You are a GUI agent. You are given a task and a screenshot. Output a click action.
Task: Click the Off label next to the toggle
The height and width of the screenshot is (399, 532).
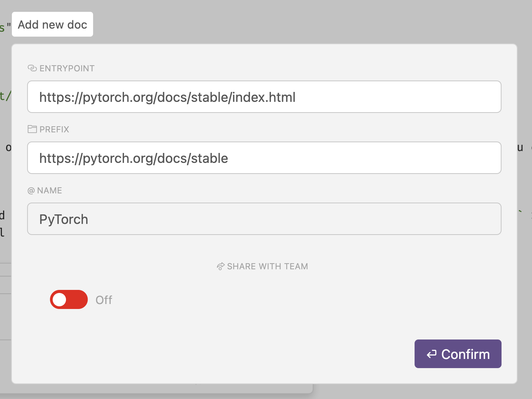point(104,300)
